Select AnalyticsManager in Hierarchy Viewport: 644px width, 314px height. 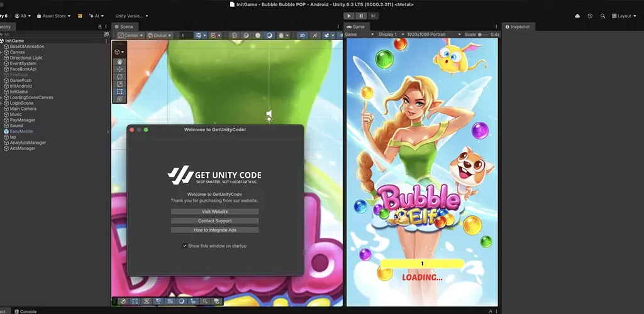(x=28, y=143)
